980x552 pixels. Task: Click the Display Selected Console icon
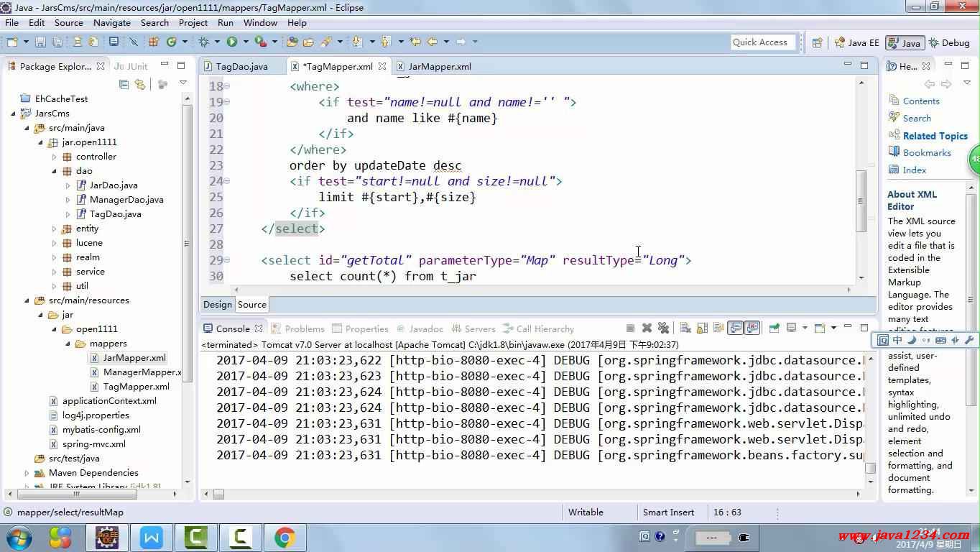click(x=792, y=328)
